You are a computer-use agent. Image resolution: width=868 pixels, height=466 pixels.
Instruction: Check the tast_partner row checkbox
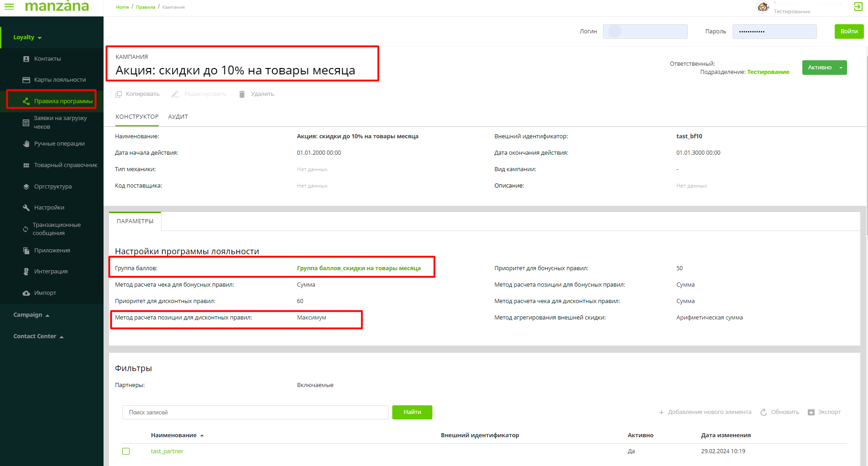126,451
